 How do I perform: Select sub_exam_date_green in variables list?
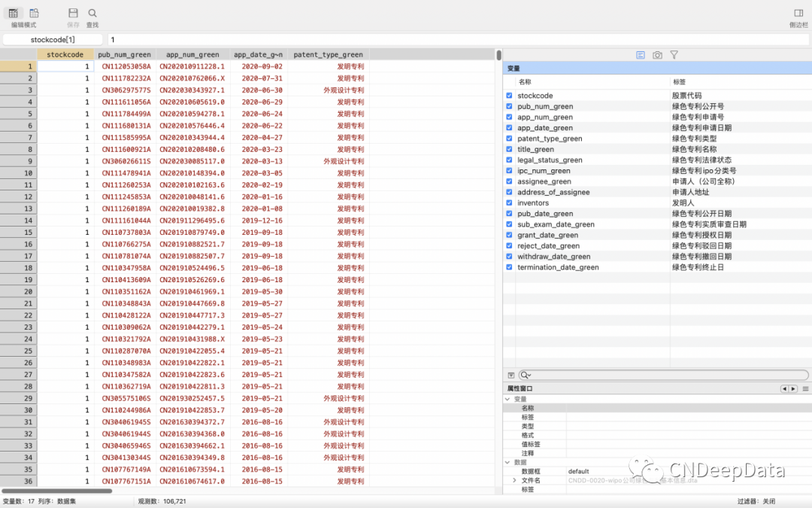pyautogui.click(x=556, y=224)
